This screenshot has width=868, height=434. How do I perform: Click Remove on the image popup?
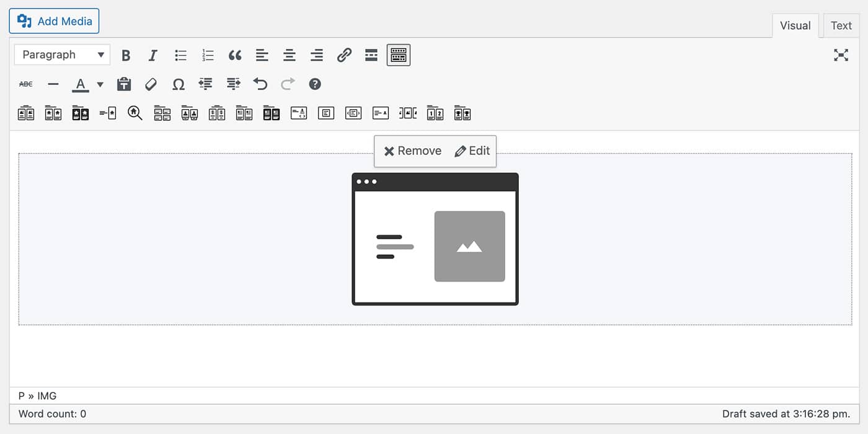tap(413, 151)
